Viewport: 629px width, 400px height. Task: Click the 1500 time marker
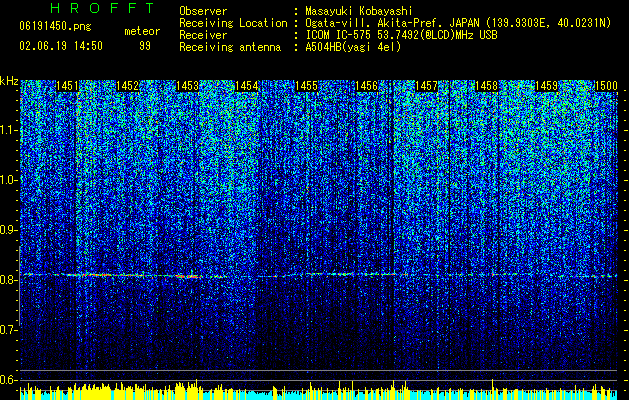pos(606,86)
